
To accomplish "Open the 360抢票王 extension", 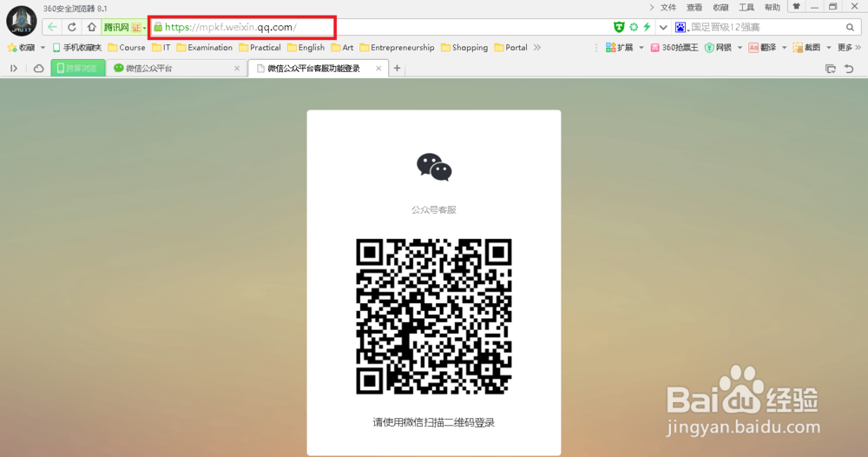I will pos(674,48).
